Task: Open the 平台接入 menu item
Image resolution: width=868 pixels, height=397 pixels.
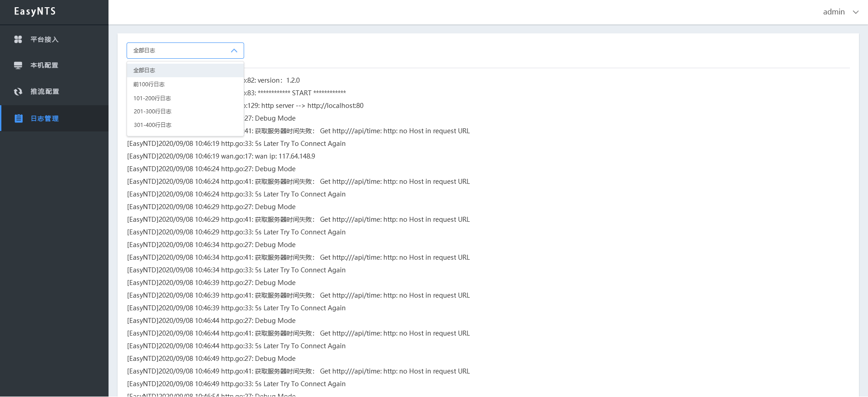Action: click(44, 39)
